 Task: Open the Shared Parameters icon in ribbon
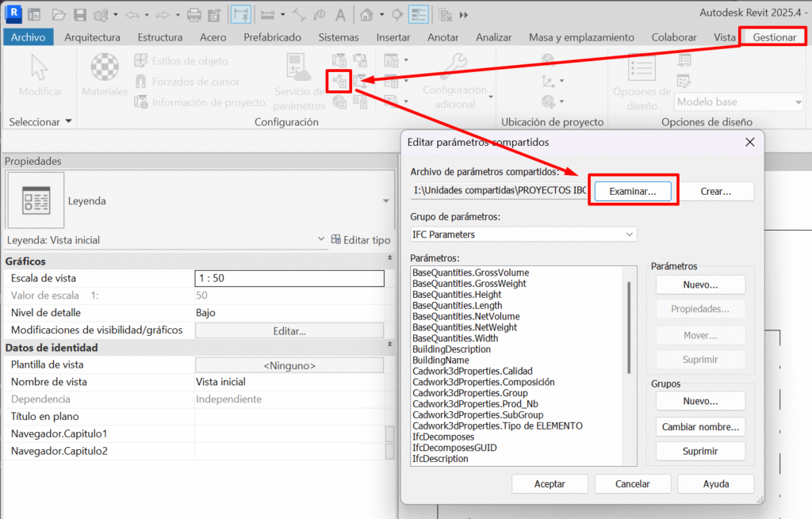pos(340,80)
